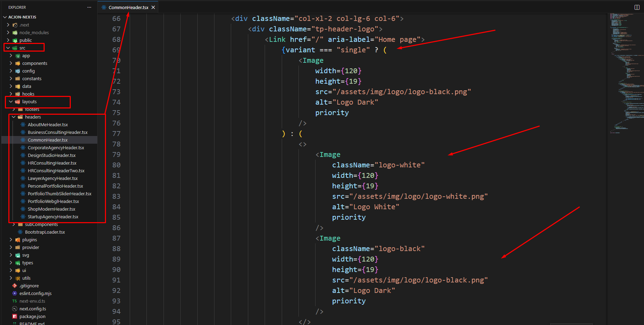This screenshot has height=325, width=644.
Task: Expand the plugins folder
Action: 29,240
